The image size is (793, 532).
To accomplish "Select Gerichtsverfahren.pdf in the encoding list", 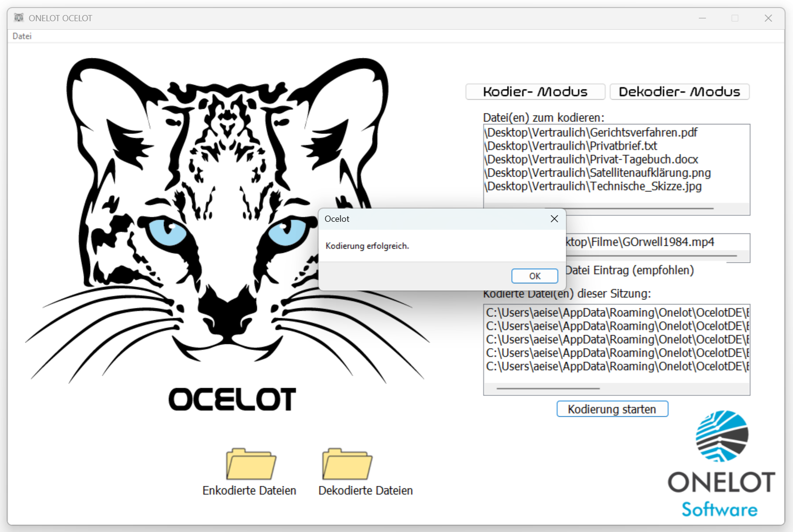I will [x=590, y=132].
